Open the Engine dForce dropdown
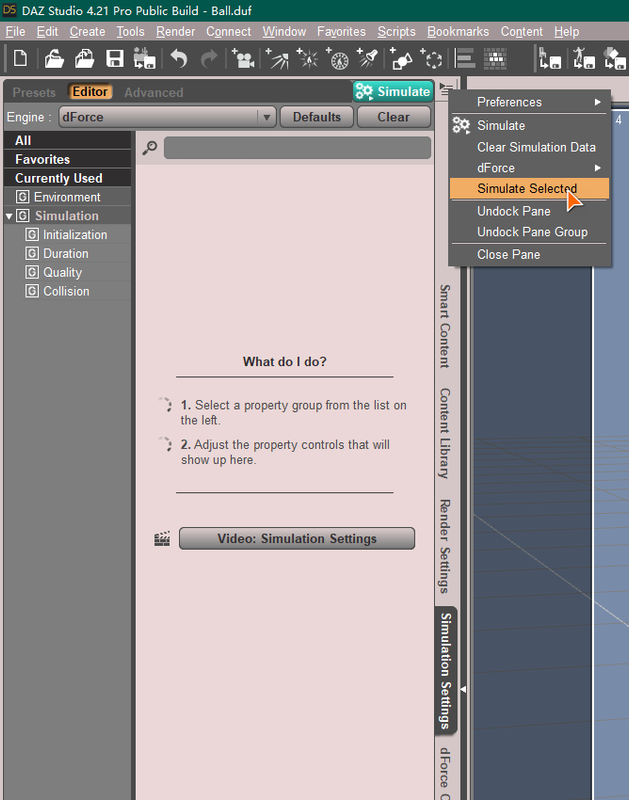This screenshot has width=629, height=800. tap(167, 117)
